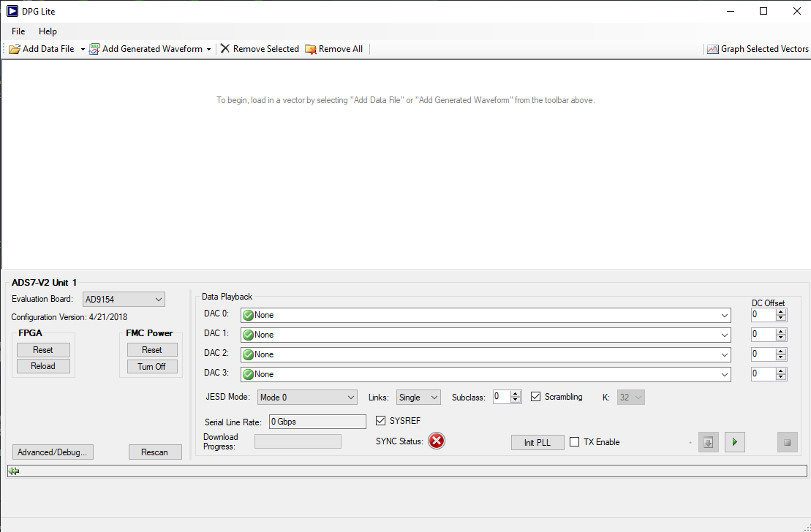Image resolution: width=811 pixels, height=532 pixels.
Task: Click the green check icon in DAC 3 row
Action: coord(248,374)
